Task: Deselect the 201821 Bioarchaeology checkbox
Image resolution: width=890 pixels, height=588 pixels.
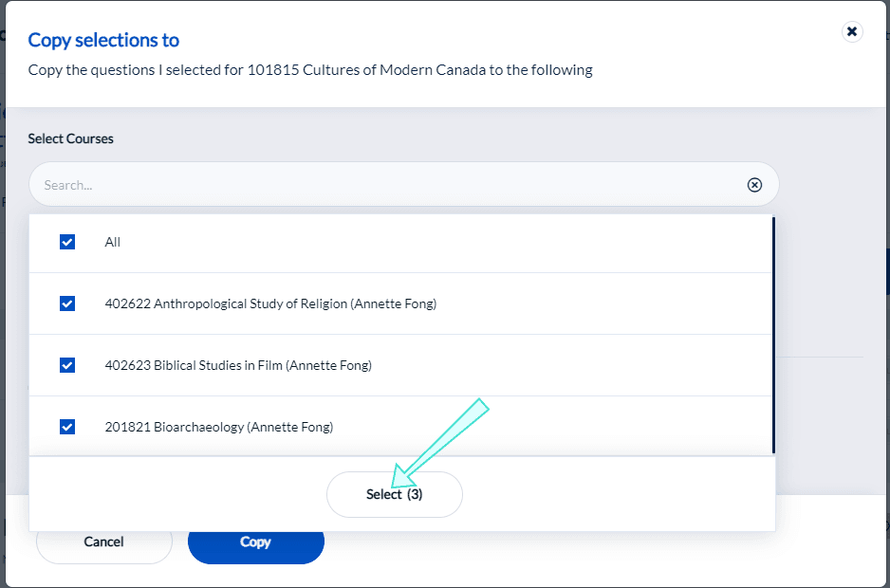Action: coord(67,427)
